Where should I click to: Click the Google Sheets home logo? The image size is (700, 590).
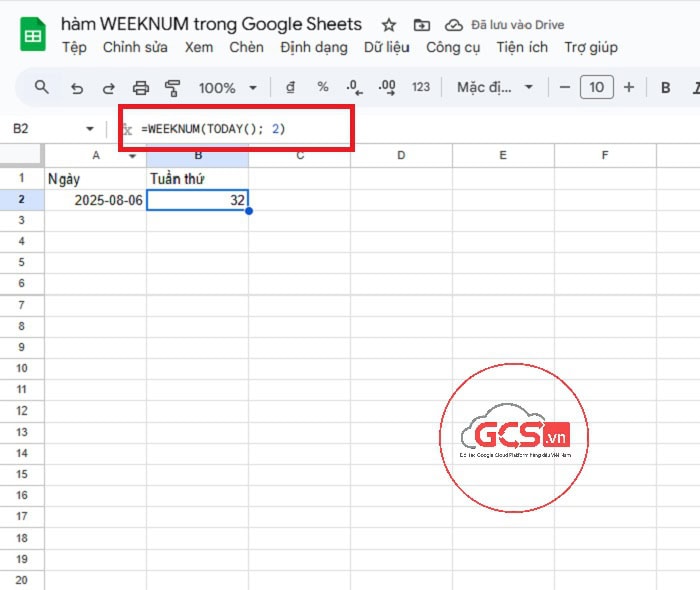pos(32,35)
